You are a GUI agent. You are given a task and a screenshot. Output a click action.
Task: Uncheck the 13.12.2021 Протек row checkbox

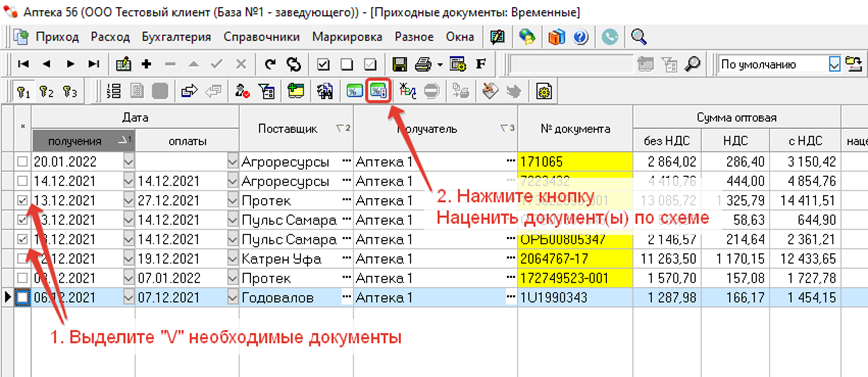tap(22, 201)
